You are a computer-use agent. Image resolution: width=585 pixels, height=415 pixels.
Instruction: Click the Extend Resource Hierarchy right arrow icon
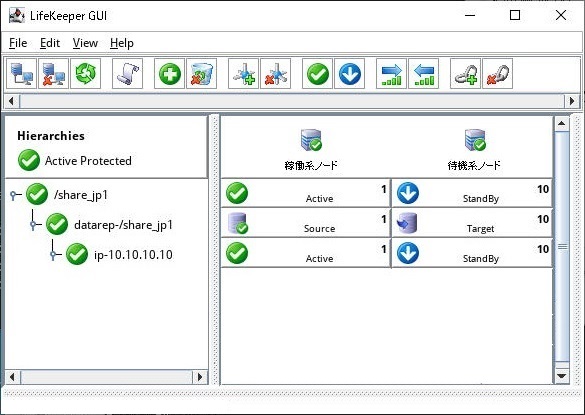tap(391, 74)
